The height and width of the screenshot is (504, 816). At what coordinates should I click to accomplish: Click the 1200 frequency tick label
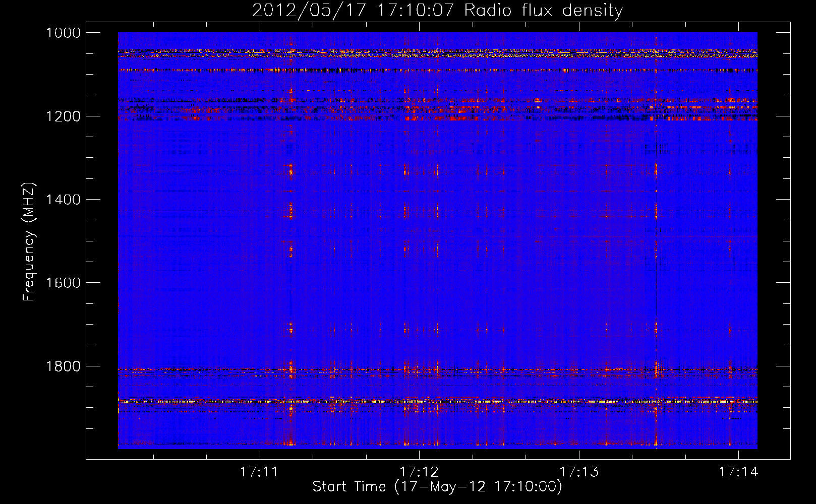pyautogui.click(x=63, y=116)
